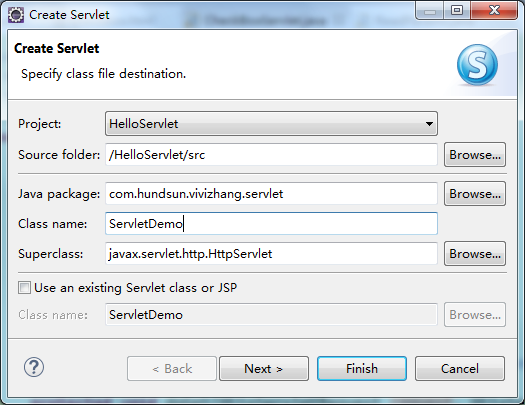This screenshot has height=405, width=525.
Task: Focus the Class name field containing ServletDemo
Action: tap(271, 224)
